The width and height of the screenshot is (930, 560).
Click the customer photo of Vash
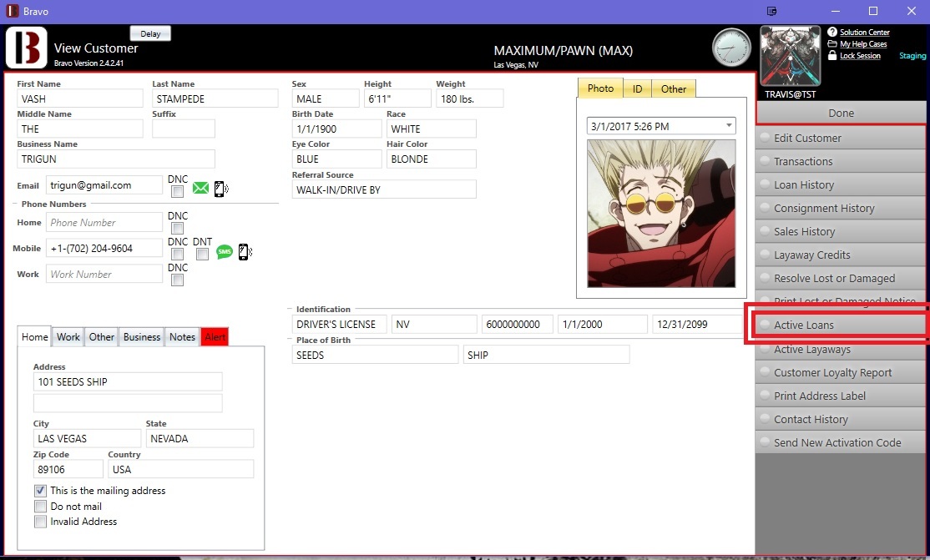click(661, 214)
